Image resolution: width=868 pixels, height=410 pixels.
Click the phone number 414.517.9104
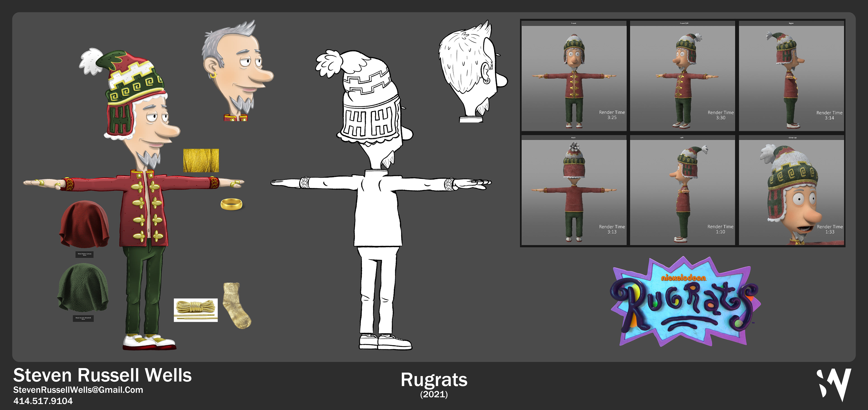43,401
